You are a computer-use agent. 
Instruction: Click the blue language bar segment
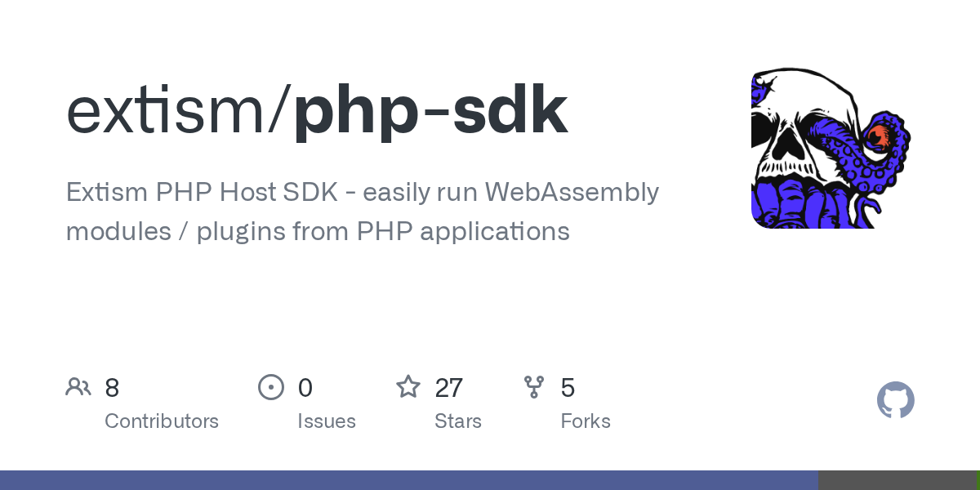408,480
